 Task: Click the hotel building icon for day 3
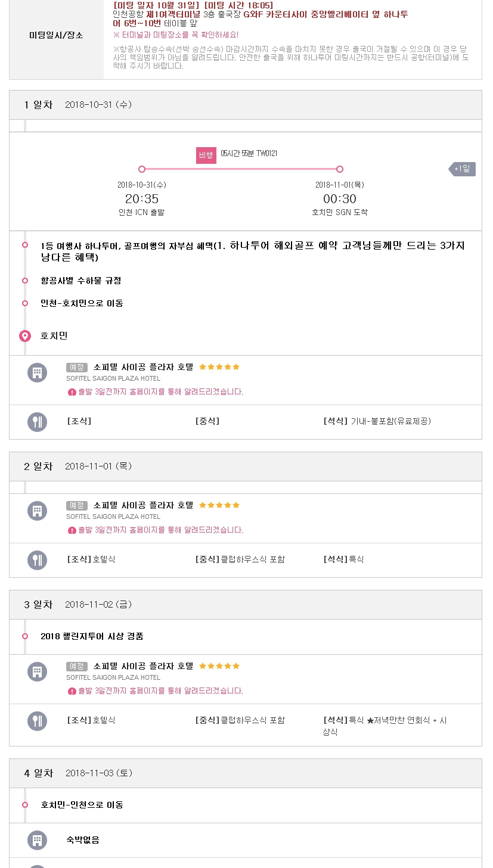[37, 671]
